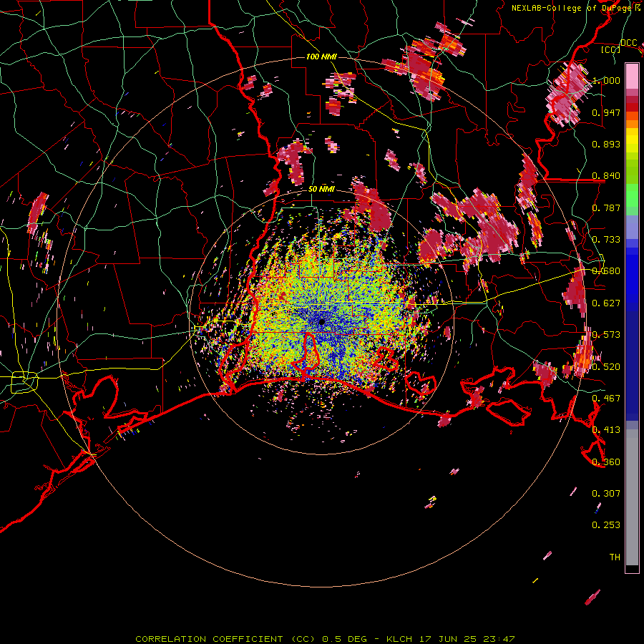Pick the gray low-value band of the color bar
This screenshot has width=644, height=644.
coord(632,497)
